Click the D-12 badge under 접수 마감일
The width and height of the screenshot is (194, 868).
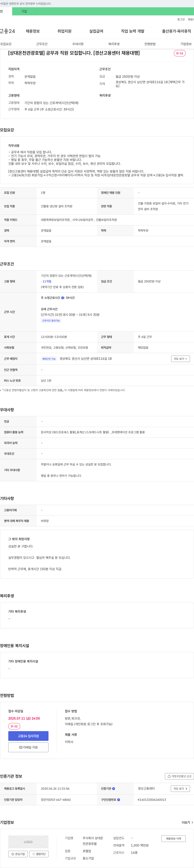click(14, 726)
